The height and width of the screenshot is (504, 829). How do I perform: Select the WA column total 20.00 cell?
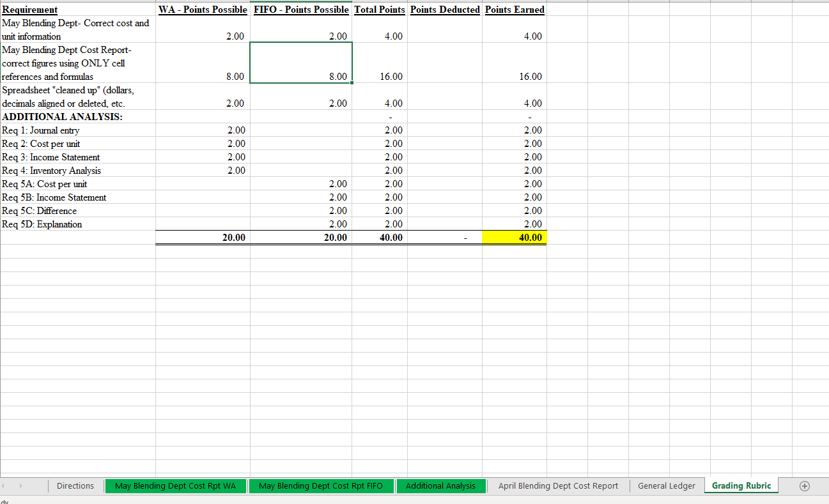coord(203,238)
